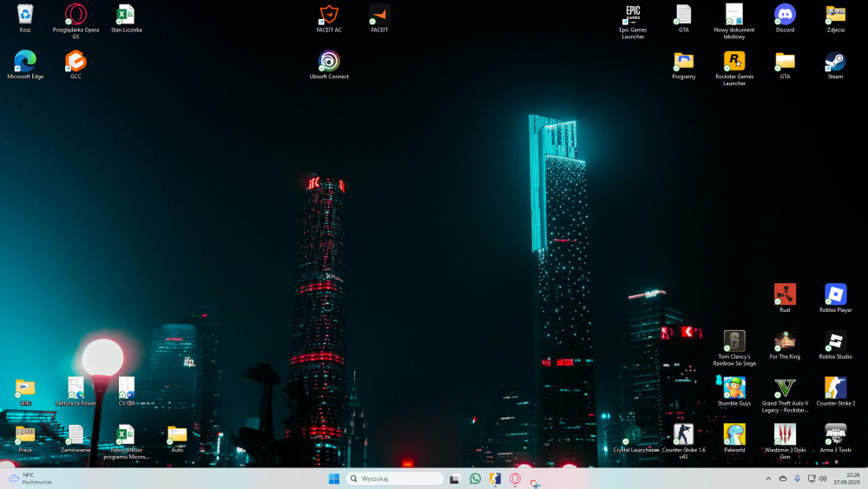Select the Discord desktop icon

coord(785,18)
